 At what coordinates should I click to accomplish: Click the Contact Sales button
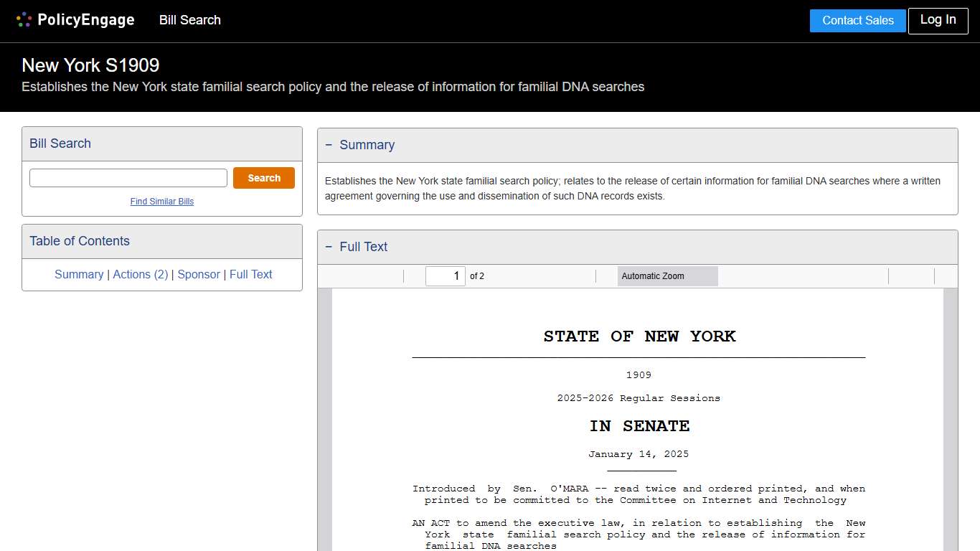pyautogui.click(x=857, y=21)
